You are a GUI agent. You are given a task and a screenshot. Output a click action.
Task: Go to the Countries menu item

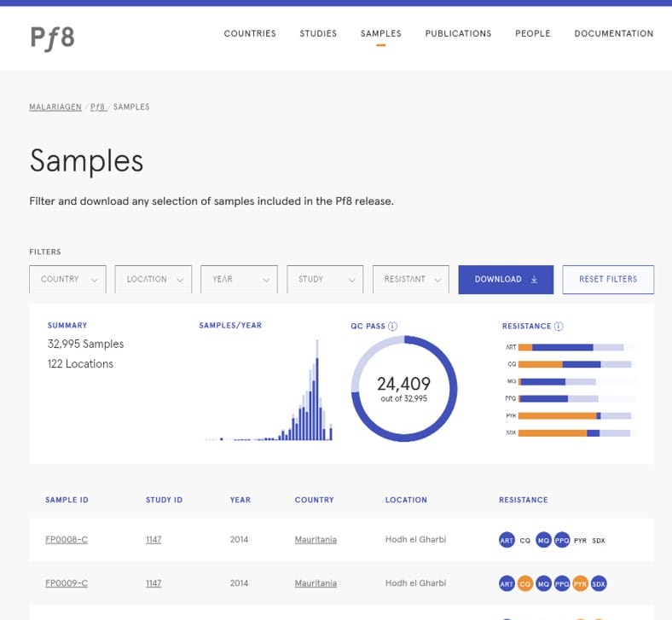tap(250, 33)
